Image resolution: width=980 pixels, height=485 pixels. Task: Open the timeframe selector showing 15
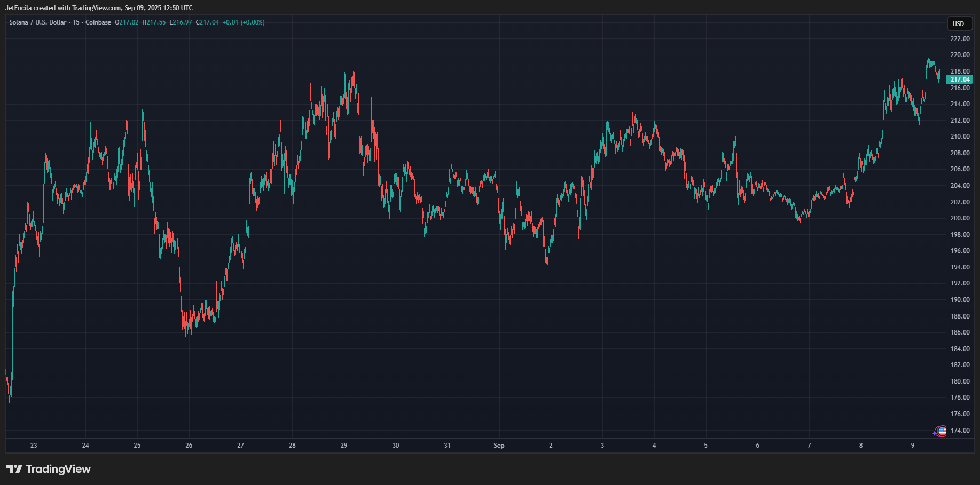75,22
